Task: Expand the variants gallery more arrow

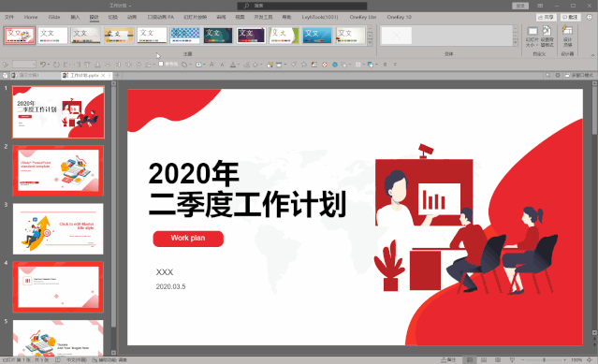Action: click(516, 42)
